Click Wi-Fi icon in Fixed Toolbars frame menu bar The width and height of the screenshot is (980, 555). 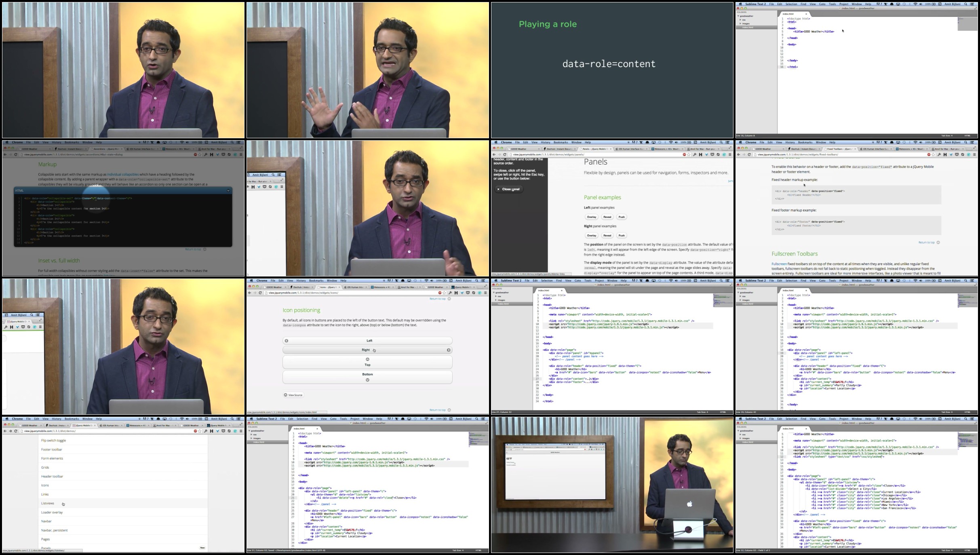(915, 142)
